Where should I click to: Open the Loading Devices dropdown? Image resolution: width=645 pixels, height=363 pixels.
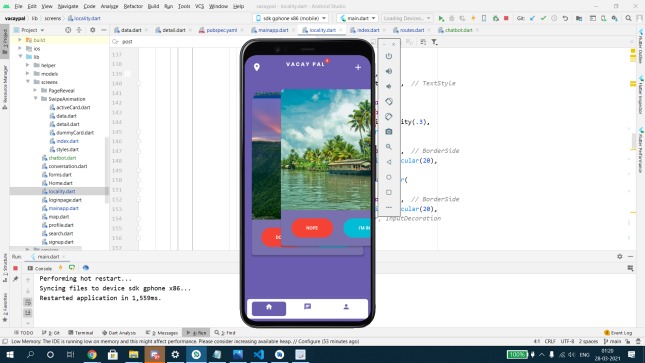(x=406, y=19)
